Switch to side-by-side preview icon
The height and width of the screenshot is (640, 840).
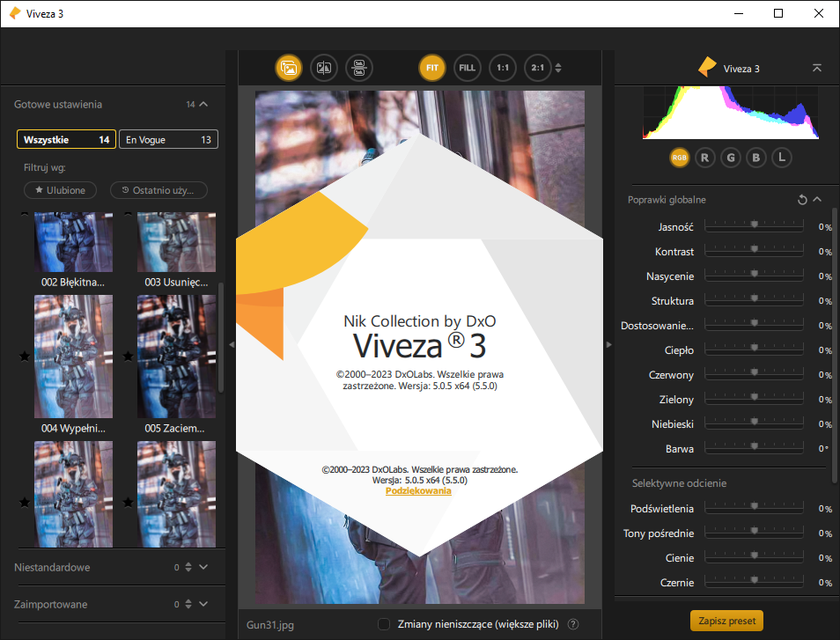tap(359, 68)
